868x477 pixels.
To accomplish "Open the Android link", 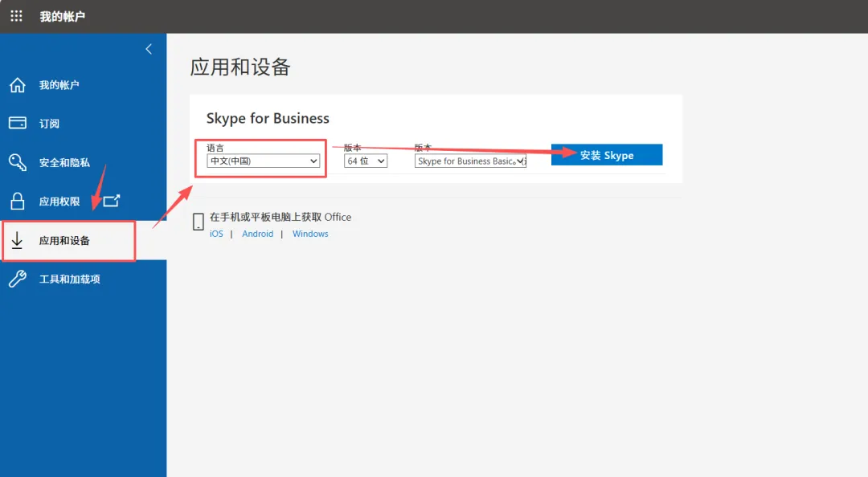I will click(x=257, y=234).
